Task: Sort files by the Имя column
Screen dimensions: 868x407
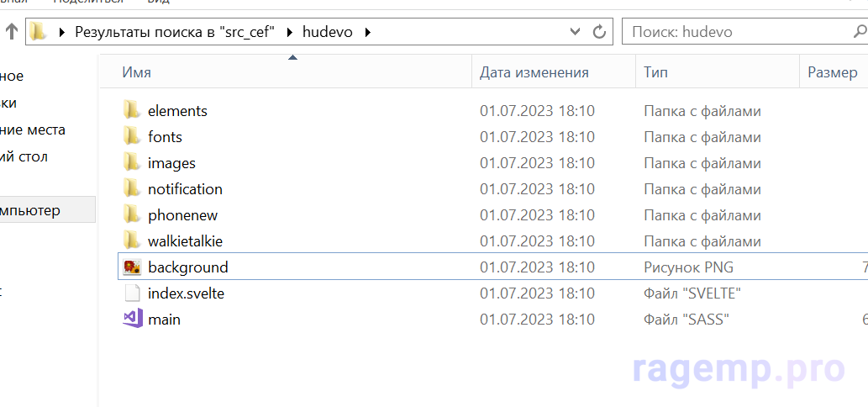Action: (136, 72)
